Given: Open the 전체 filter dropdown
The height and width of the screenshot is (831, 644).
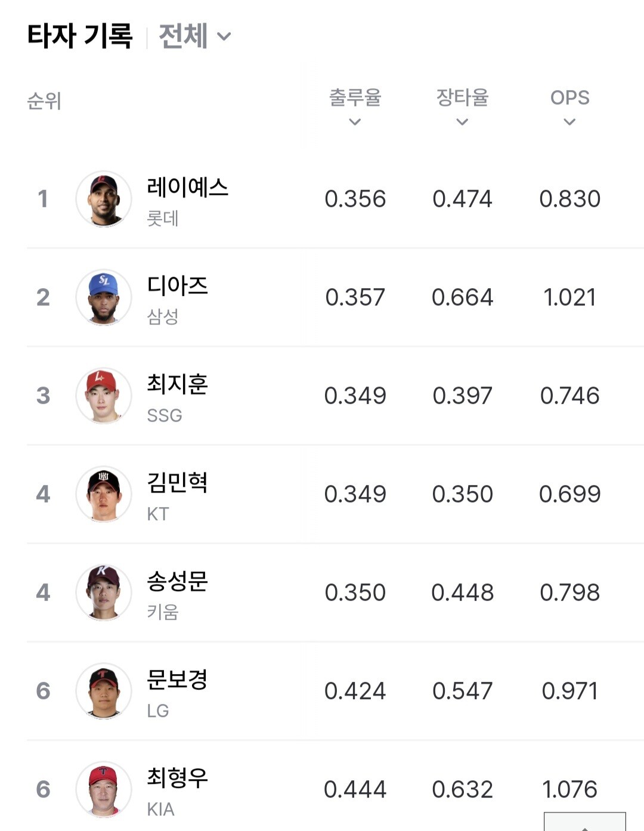Looking at the screenshot, I should 194,36.
